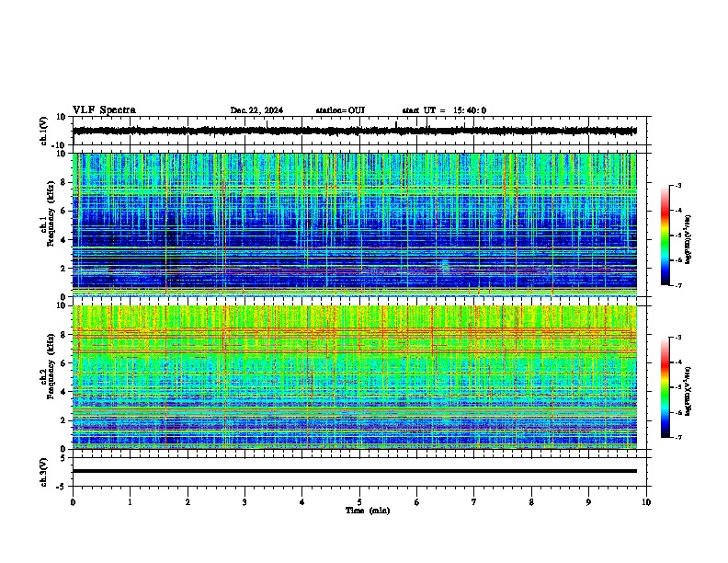Viewport: 728px width, 563px height.
Task: Click time-axis tick label 2
Action: tap(188, 502)
